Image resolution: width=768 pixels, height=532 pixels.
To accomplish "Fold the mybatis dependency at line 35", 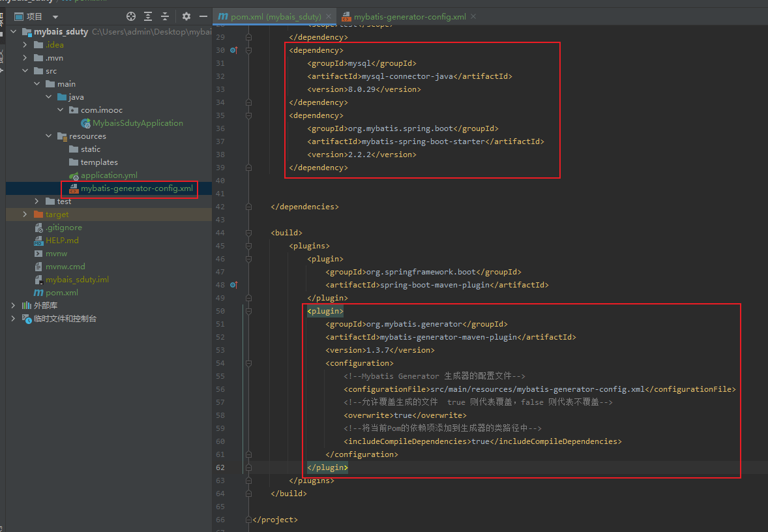I will 249,115.
